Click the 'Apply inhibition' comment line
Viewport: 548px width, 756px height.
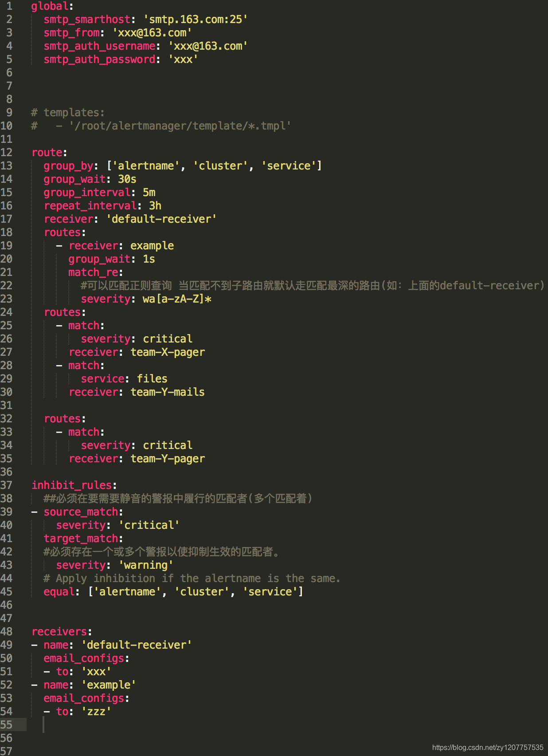(192, 579)
